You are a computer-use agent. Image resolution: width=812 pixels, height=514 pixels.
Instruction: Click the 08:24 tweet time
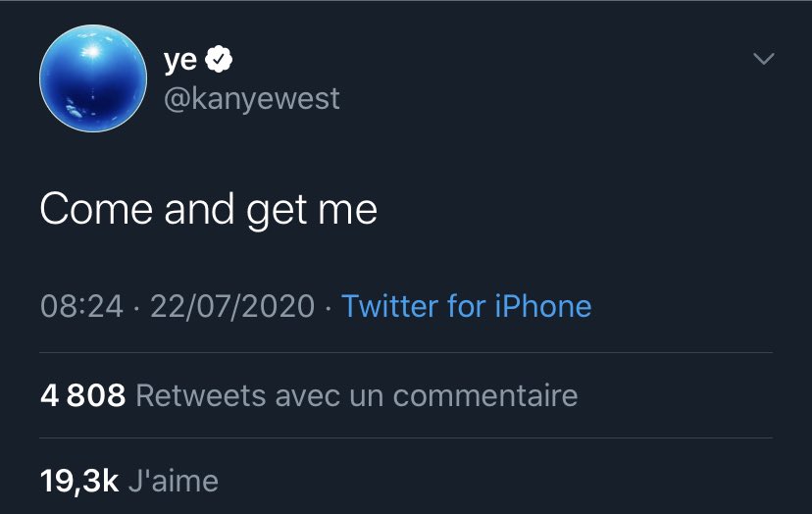point(81,306)
